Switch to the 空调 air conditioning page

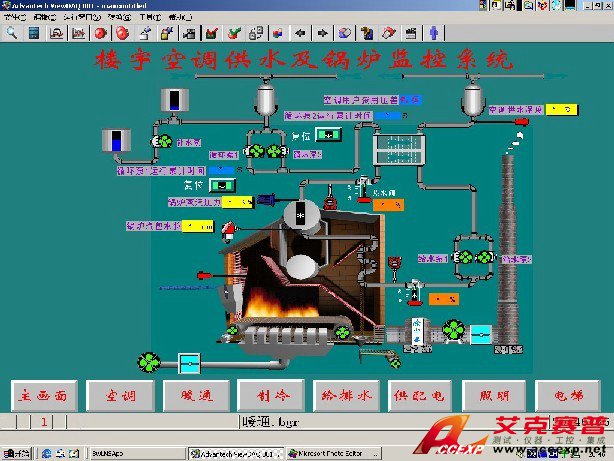click(x=117, y=395)
